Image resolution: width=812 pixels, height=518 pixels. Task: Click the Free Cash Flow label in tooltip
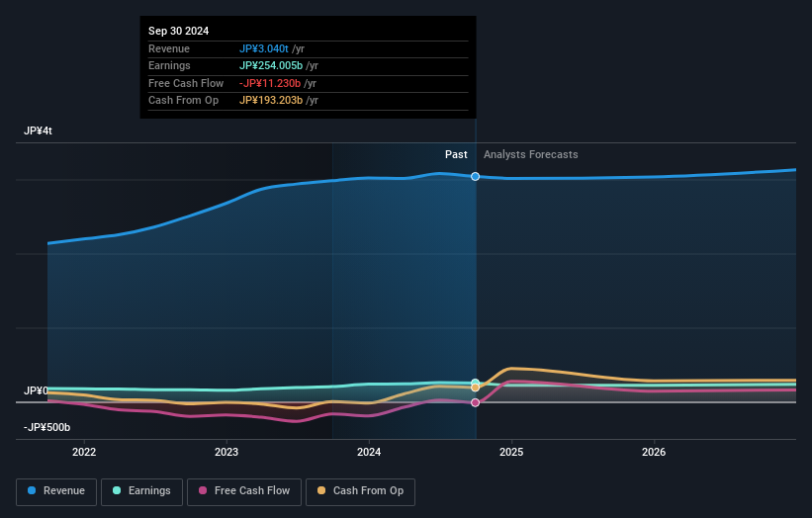[x=186, y=83]
